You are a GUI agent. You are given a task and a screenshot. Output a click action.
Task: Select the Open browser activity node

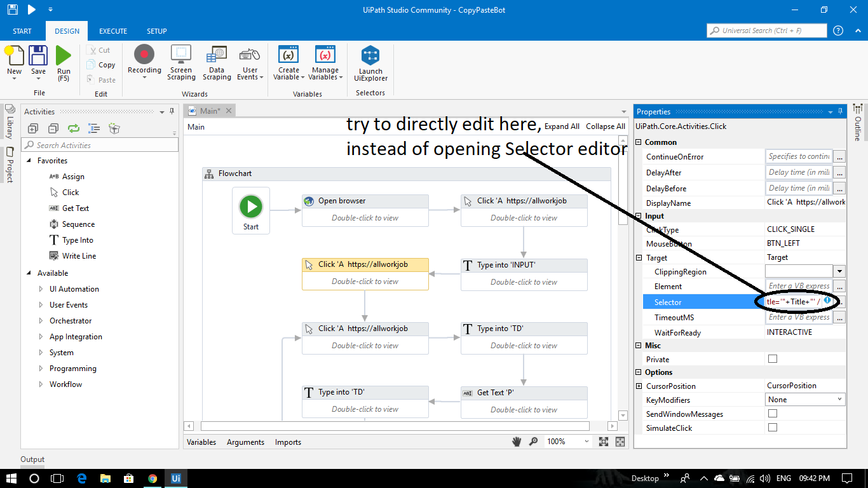365,210
